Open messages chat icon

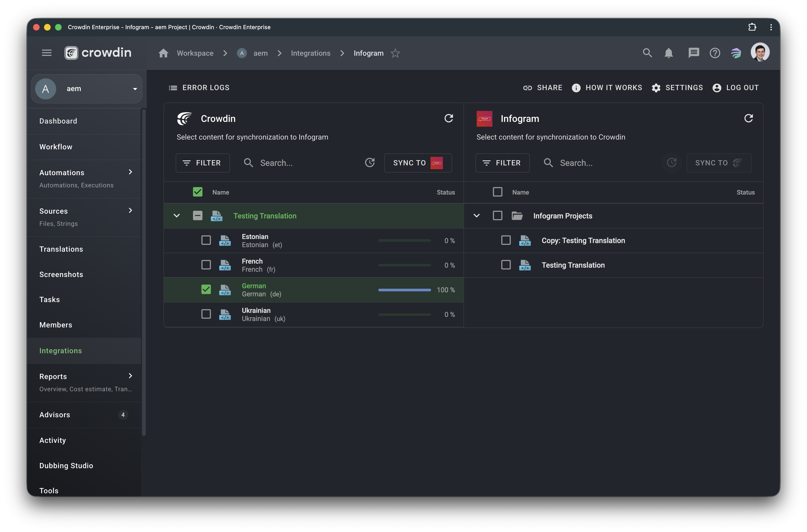pos(693,53)
